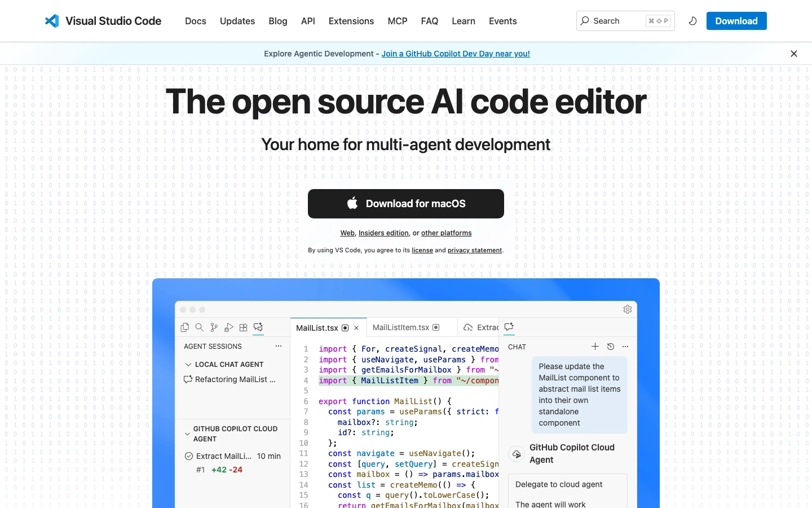Click the Download for macOS button
This screenshot has height=508, width=812.
[405, 204]
